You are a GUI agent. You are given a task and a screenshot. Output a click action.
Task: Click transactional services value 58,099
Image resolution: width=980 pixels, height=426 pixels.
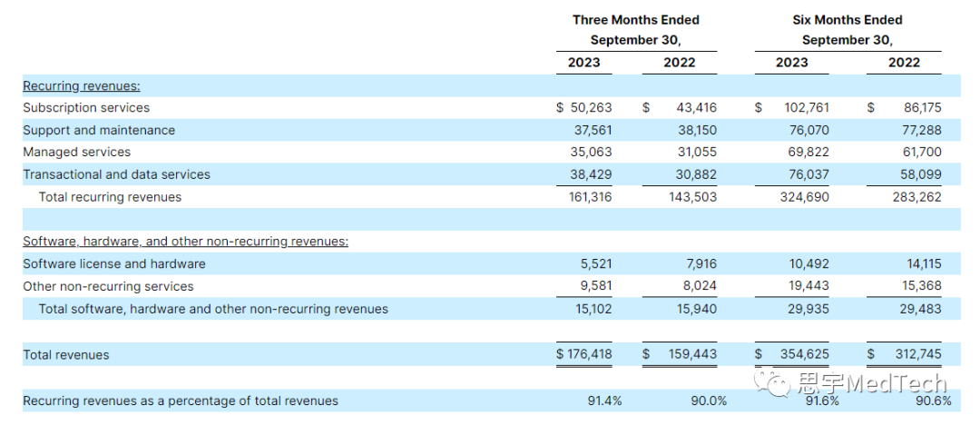coord(921,174)
